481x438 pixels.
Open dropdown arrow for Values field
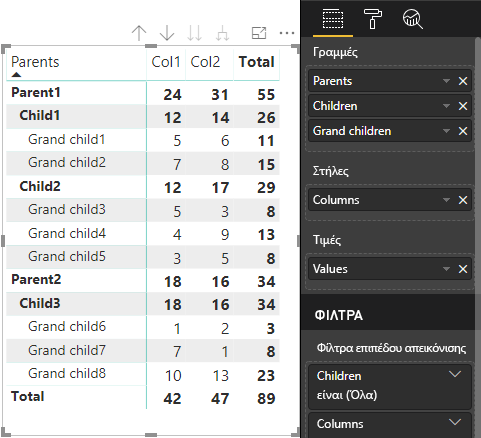(446, 269)
